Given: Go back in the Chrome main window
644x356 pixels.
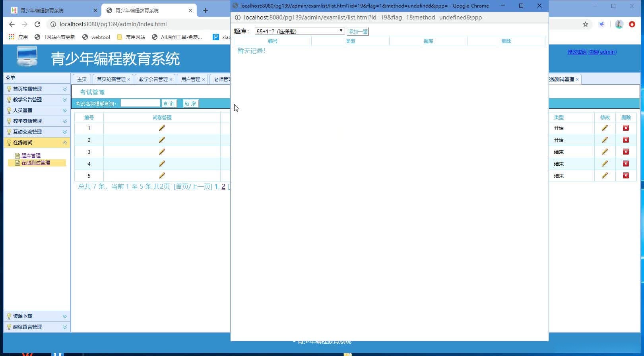Looking at the screenshot, I should pos(12,24).
